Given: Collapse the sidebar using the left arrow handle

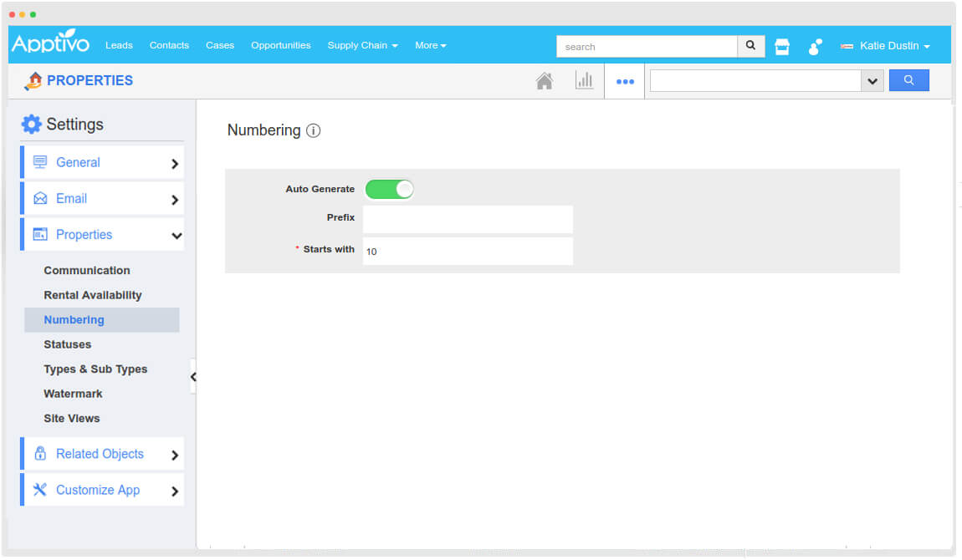Looking at the screenshot, I should coord(193,377).
